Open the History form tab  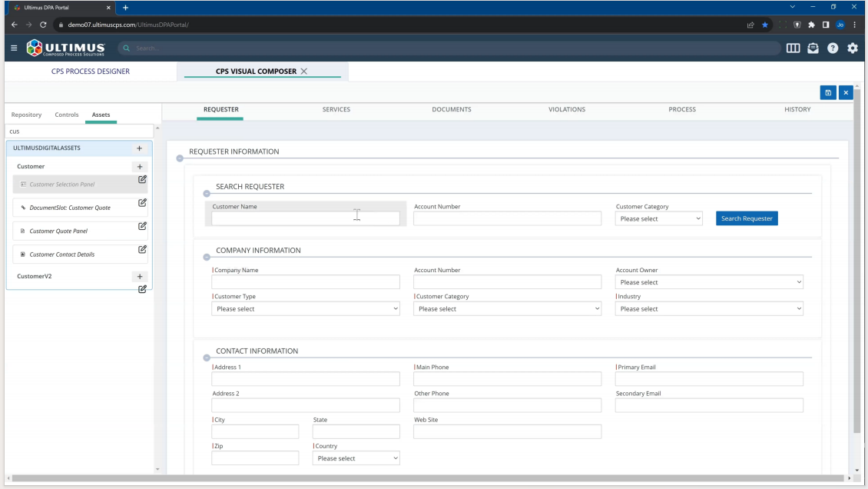coord(797,110)
